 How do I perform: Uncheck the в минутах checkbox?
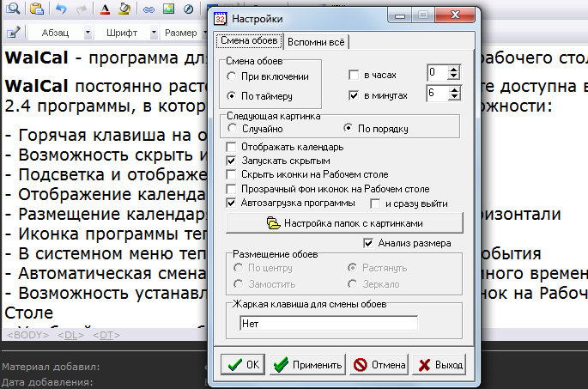[354, 95]
